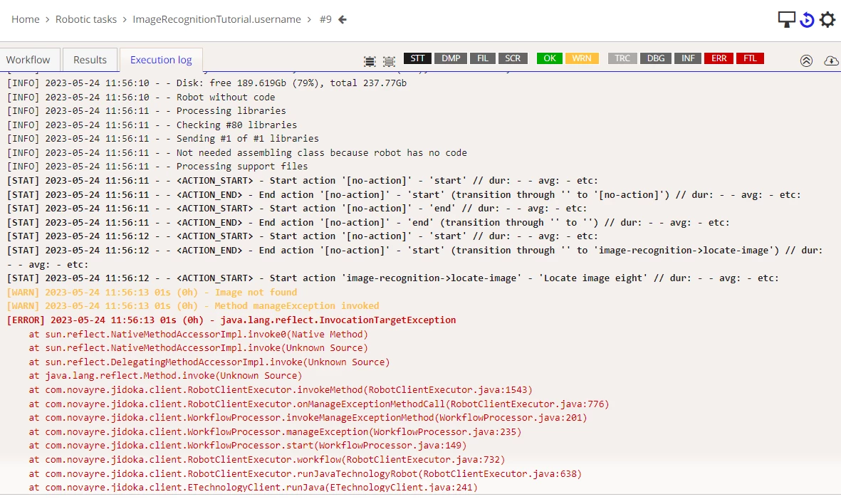Toggle FTL fatal filter
The height and width of the screenshot is (504, 841).
point(750,58)
